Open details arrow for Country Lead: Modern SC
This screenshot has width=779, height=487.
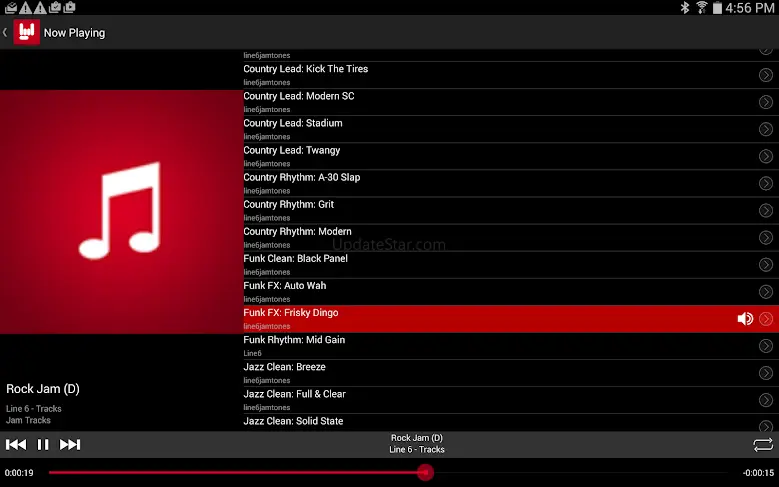(x=766, y=102)
